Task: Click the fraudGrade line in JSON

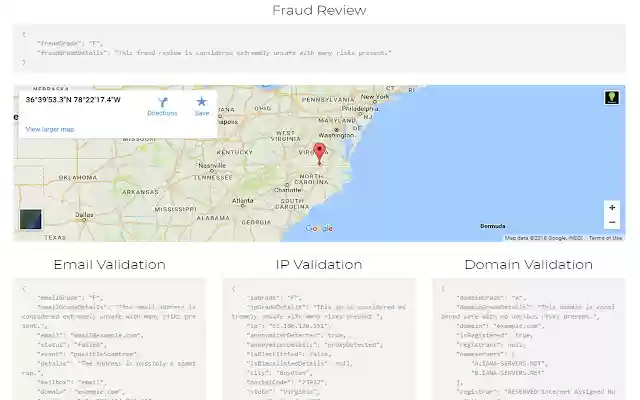Action: (70, 43)
